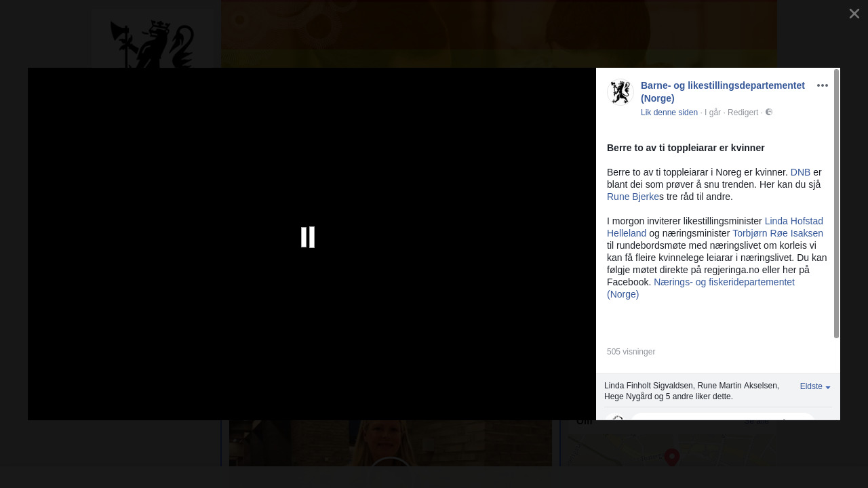Open Torbjørn Røe Isaksen's profile link
Screen dimensions: 868x488
(777, 233)
